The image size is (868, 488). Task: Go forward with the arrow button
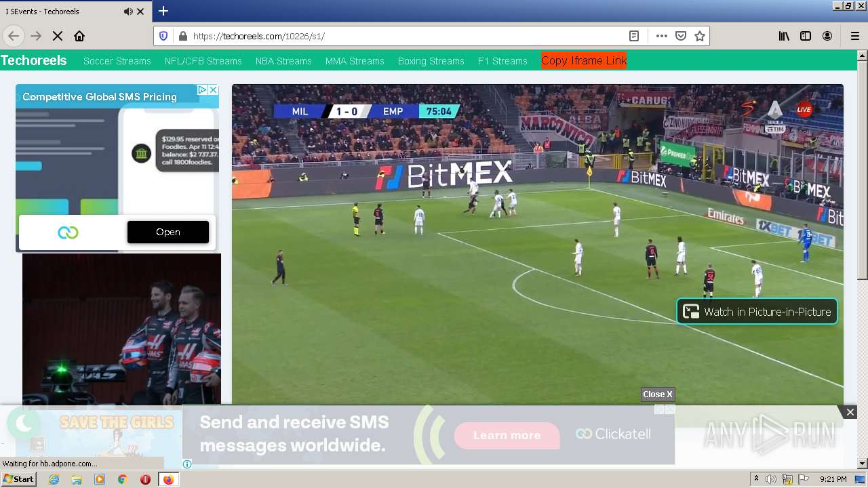(x=37, y=36)
